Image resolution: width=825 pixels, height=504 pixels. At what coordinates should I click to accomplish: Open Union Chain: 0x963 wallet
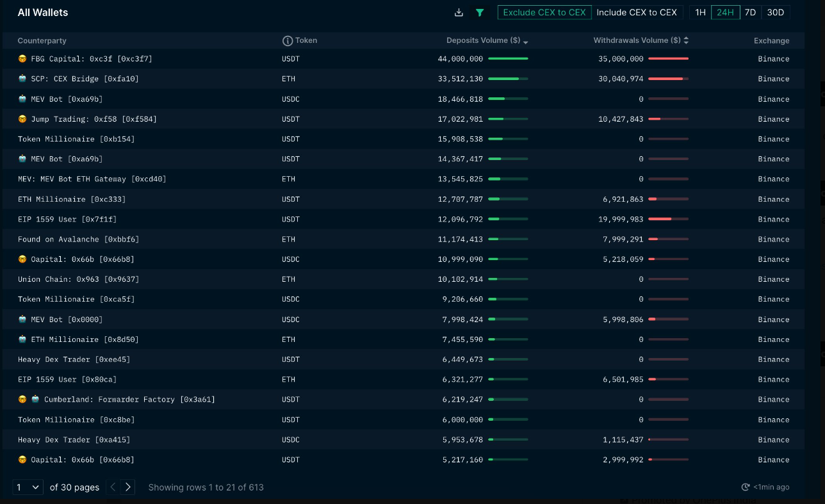point(78,279)
